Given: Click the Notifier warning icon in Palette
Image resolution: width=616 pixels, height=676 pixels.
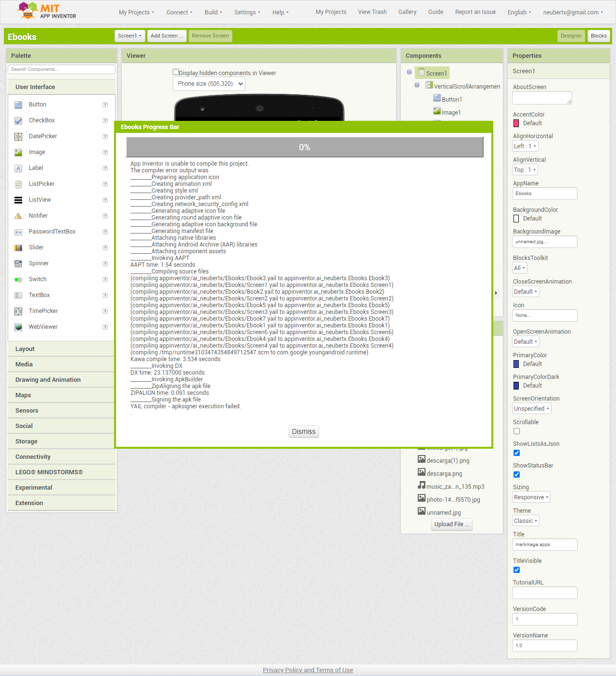Looking at the screenshot, I should (x=18, y=216).
